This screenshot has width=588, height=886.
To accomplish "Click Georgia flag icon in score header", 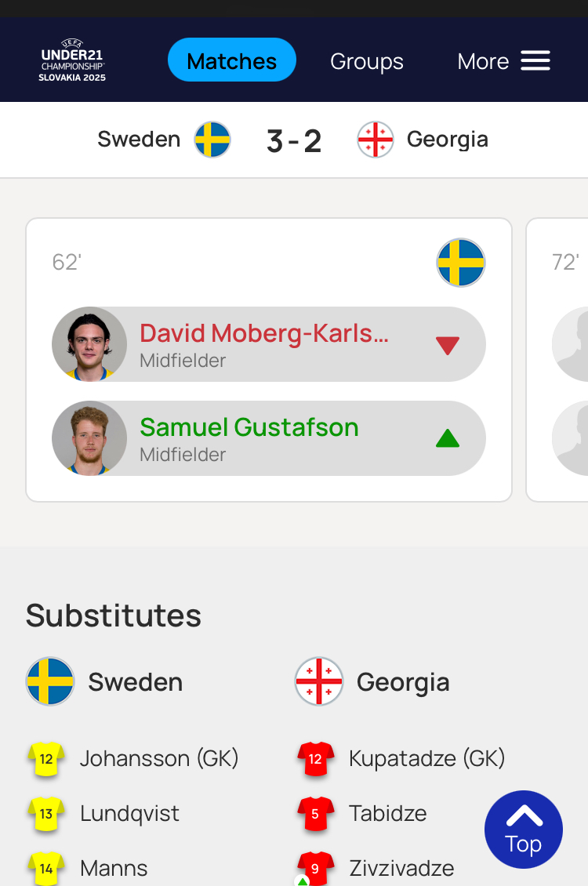I will pos(376,140).
